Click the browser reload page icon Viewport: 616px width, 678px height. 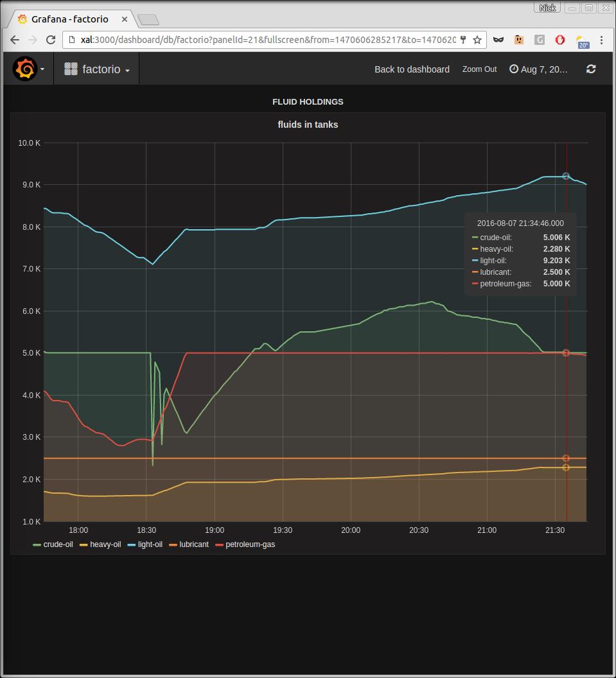[x=51, y=40]
